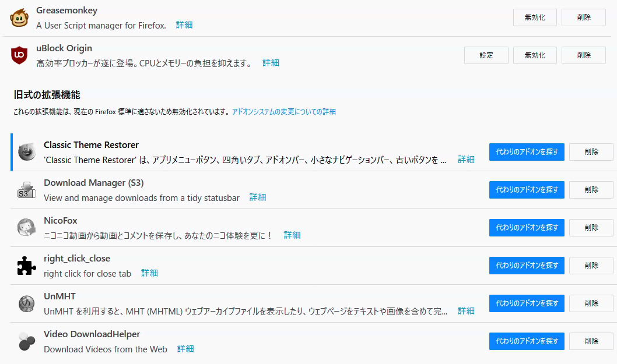Delete Classic Theme Restorer extension

591,152
